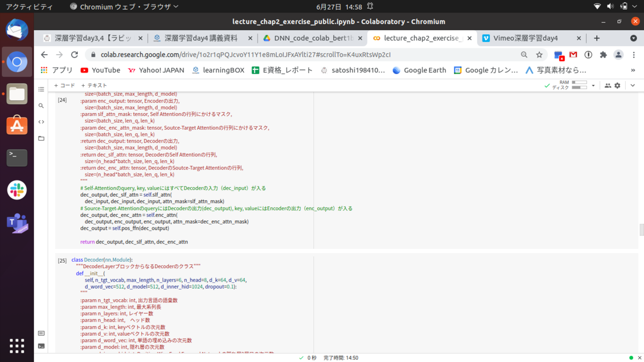
Task: Collapse the Colab header with chevron
Action: [x=633, y=85]
